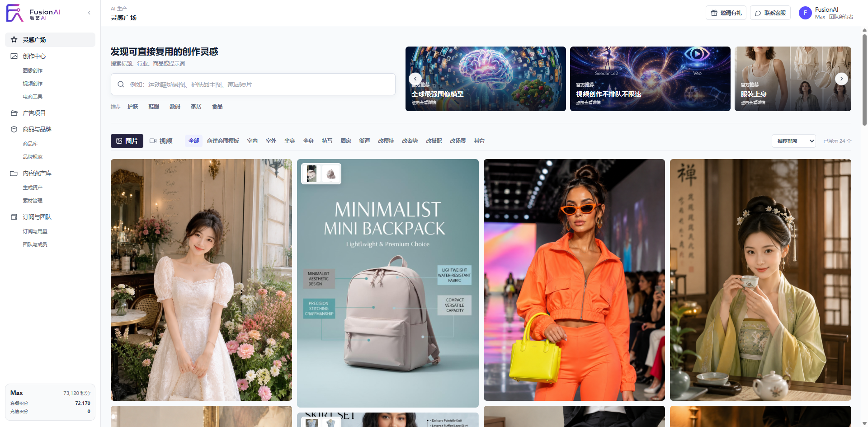Collapse the sidebar with the chevron arrow
This screenshot has width=868, height=427.
pos(89,13)
